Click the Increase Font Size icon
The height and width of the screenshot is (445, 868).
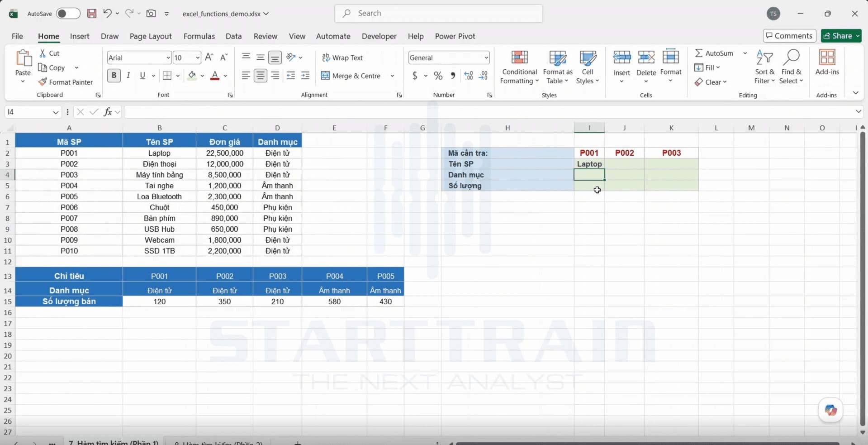(x=209, y=57)
